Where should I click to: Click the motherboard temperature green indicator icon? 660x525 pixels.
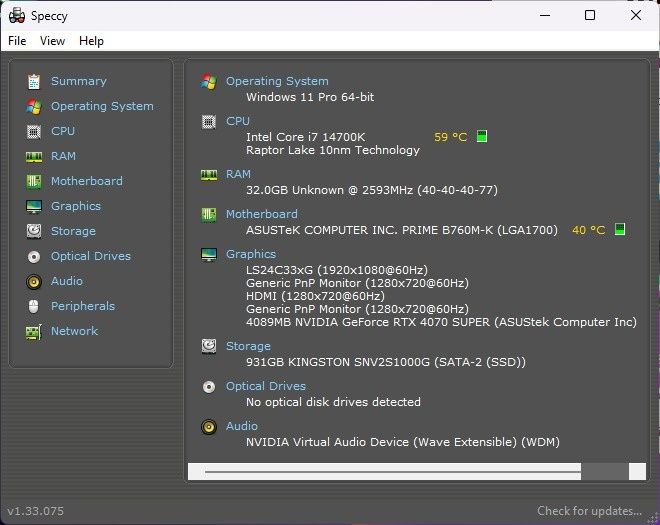point(620,229)
